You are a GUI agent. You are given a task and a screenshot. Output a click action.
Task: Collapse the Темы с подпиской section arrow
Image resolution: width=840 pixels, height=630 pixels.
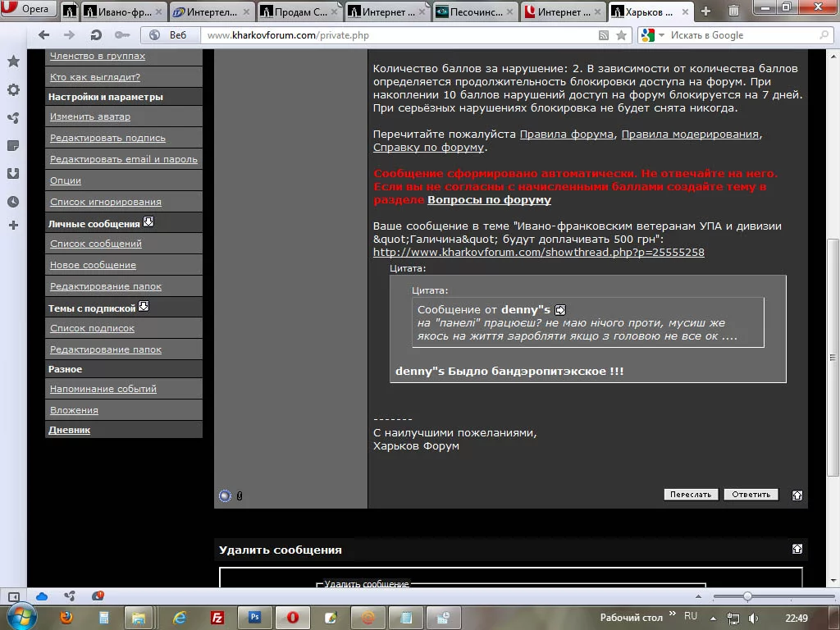[144, 307]
